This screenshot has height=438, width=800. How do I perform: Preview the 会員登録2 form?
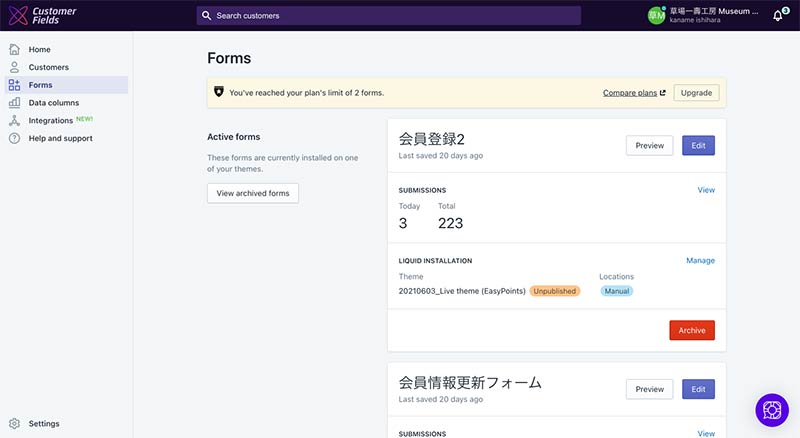pos(649,145)
